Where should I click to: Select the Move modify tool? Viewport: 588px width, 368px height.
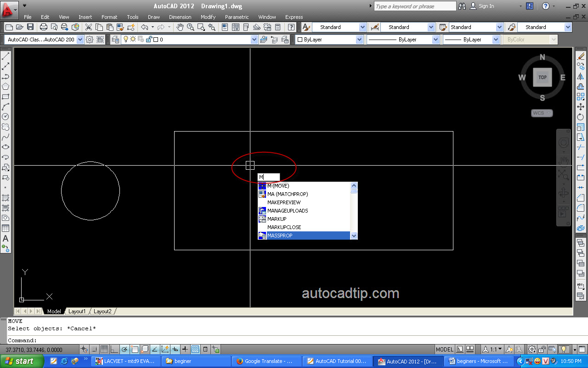coord(581,107)
